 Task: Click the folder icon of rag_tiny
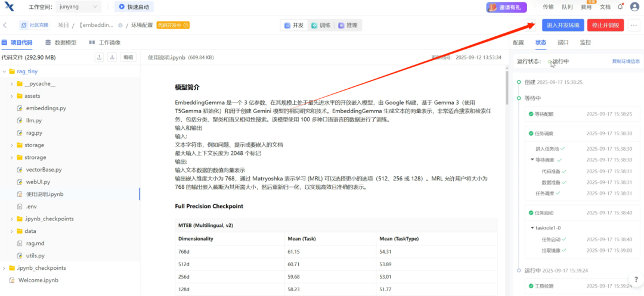pos(12,71)
